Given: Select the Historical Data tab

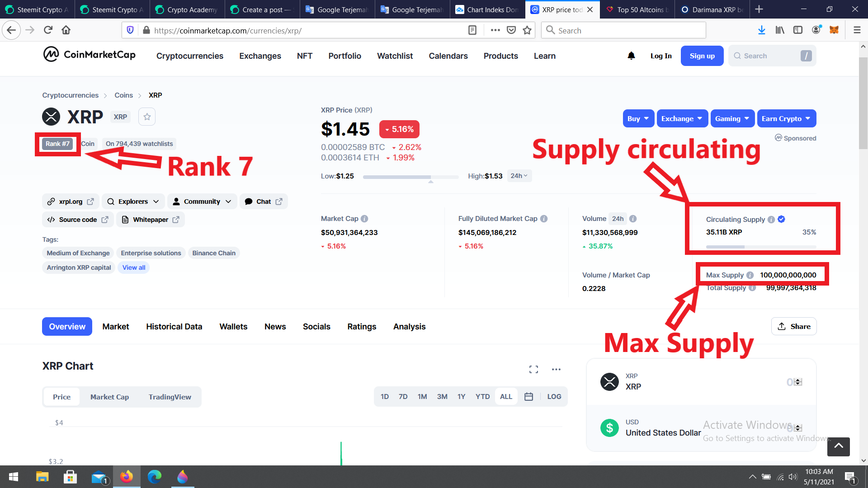Looking at the screenshot, I should tap(174, 327).
